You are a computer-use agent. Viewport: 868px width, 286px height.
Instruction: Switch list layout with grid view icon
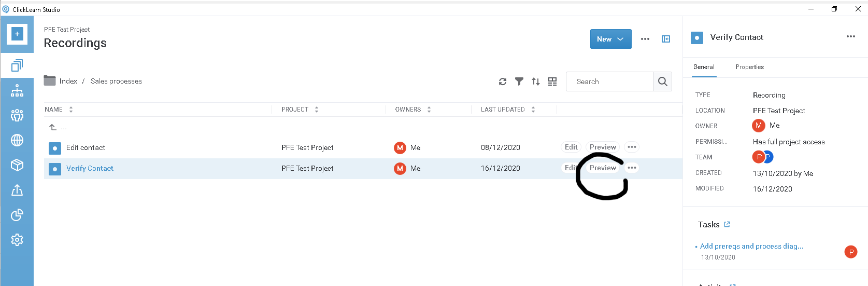coord(552,81)
